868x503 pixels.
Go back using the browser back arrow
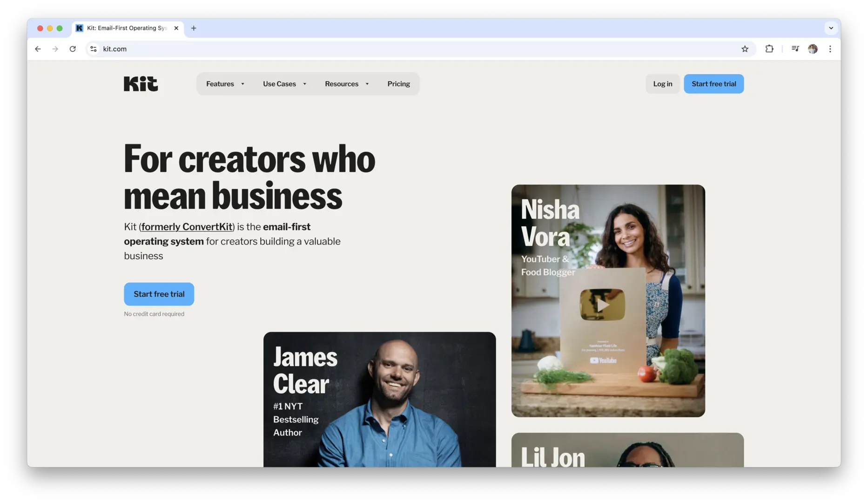tap(38, 49)
